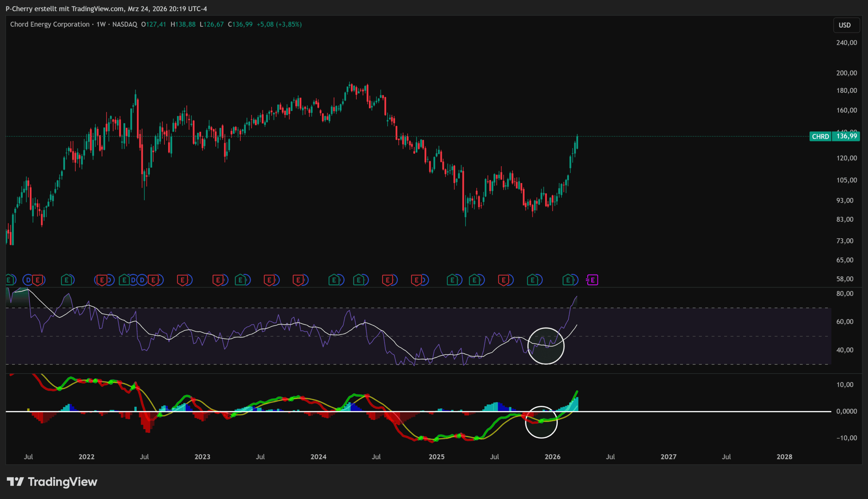868x499 pixels.
Task: Click the 0,0000 zero level on MACD scale
Action: (x=846, y=411)
